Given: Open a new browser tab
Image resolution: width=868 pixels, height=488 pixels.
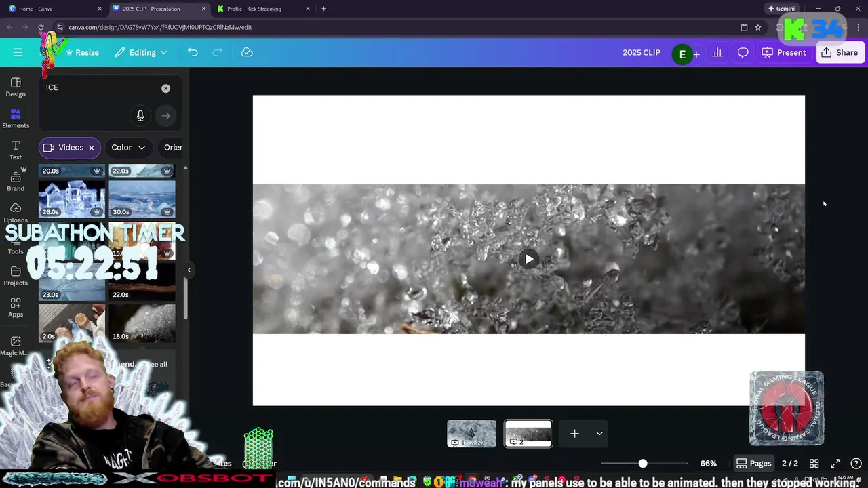Looking at the screenshot, I should click(323, 9).
